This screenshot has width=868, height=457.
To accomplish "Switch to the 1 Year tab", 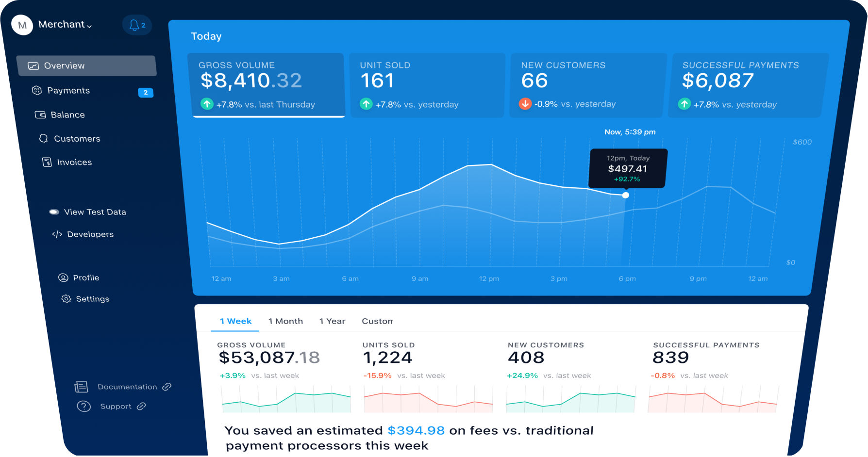I will point(332,321).
